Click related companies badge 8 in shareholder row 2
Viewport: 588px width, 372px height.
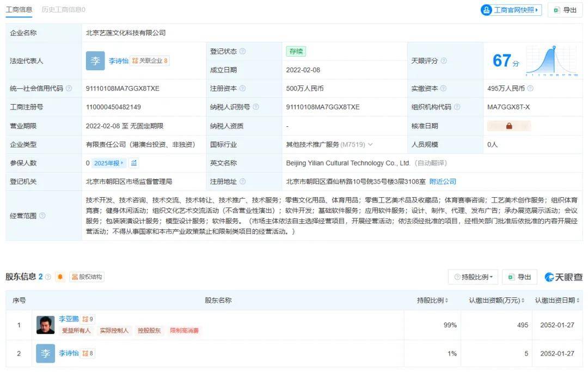[x=88, y=353]
